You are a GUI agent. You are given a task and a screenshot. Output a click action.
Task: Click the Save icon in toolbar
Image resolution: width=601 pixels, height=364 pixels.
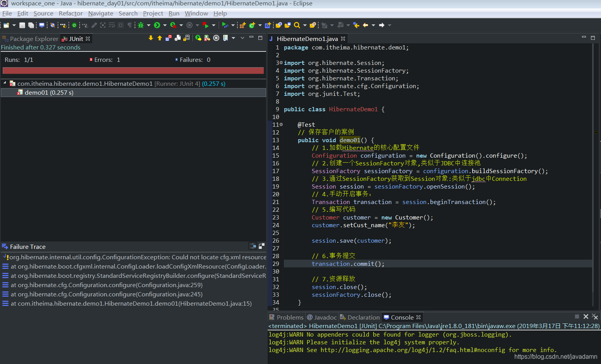coord(22,25)
